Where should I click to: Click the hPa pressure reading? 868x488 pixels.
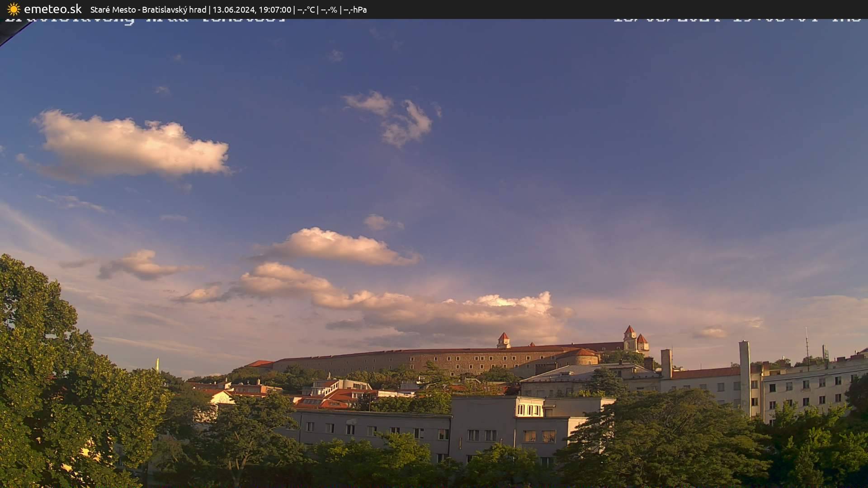click(x=357, y=9)
